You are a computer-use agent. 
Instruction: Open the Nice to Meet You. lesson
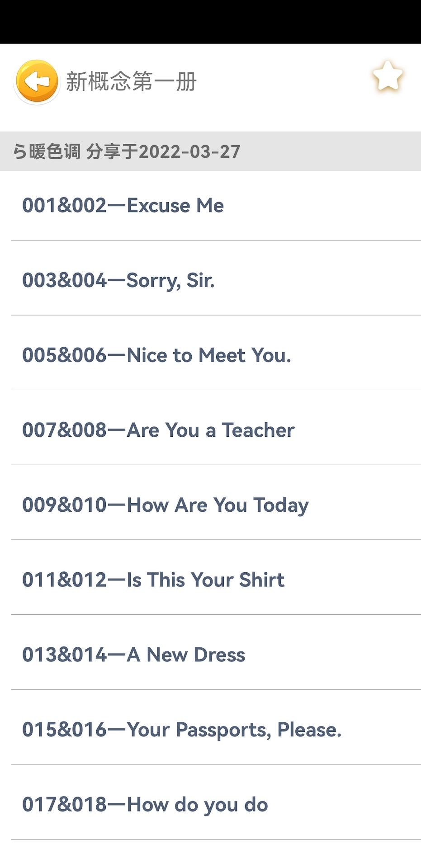pyautogui.click(x=208, y=355)
